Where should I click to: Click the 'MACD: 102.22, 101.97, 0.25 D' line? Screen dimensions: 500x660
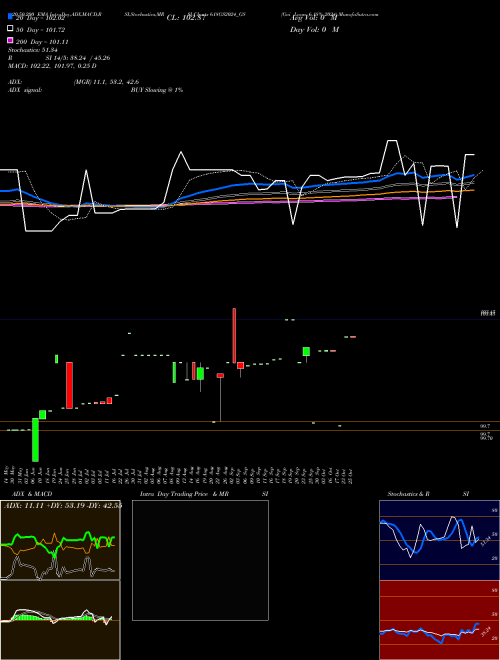[52, 66]
